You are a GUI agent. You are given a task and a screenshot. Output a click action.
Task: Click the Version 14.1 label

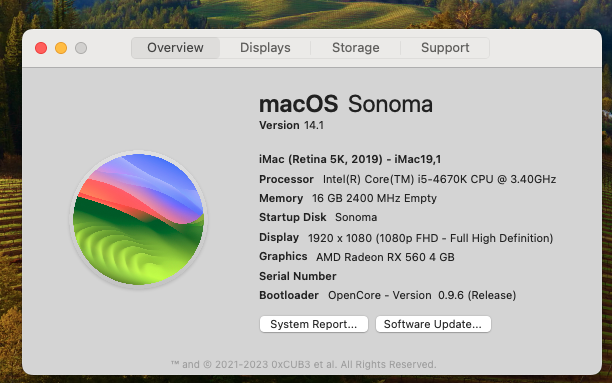coord(292,125)
